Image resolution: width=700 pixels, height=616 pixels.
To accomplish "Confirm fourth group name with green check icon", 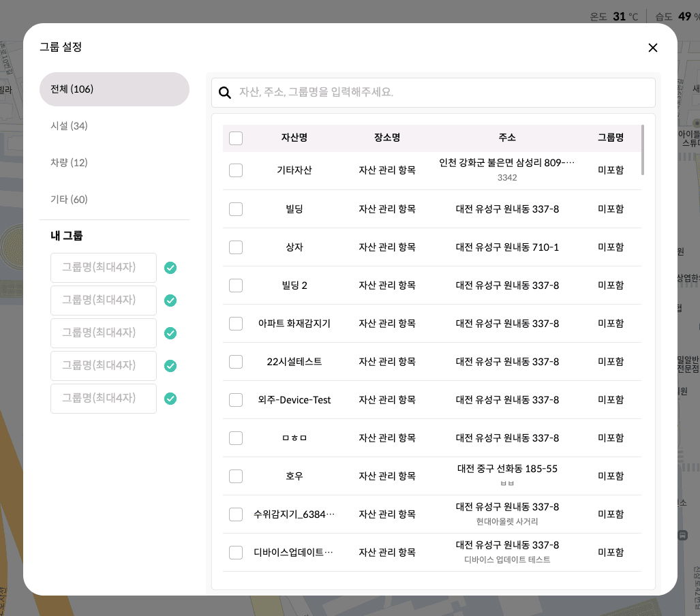I will (170, 366).
